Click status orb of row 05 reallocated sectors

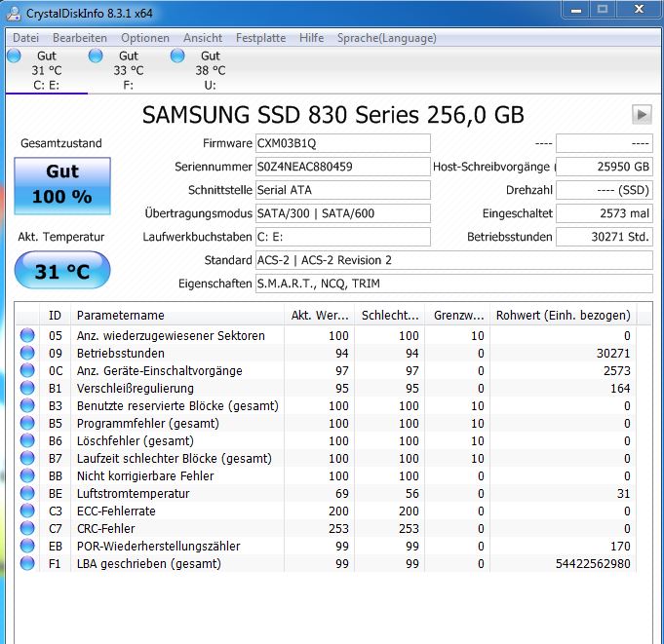(27, 335)
